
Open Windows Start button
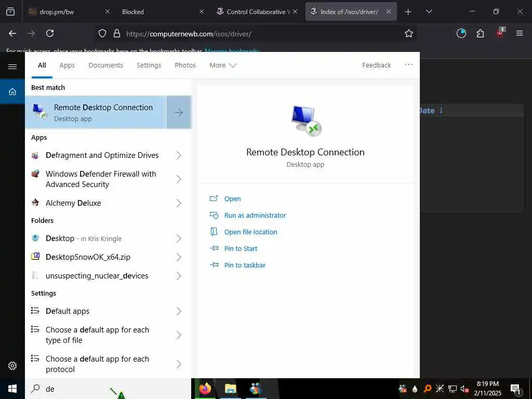[12, 389]
